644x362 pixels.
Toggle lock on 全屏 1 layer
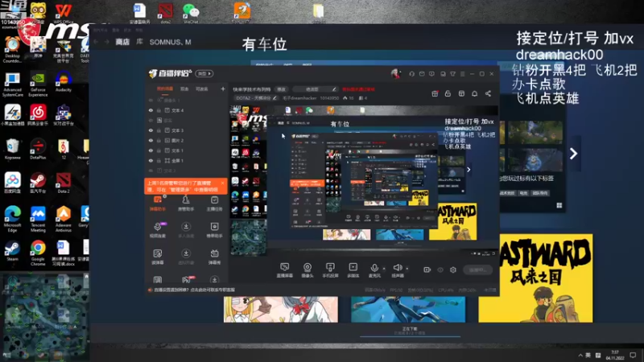click(x=159, y=160)
